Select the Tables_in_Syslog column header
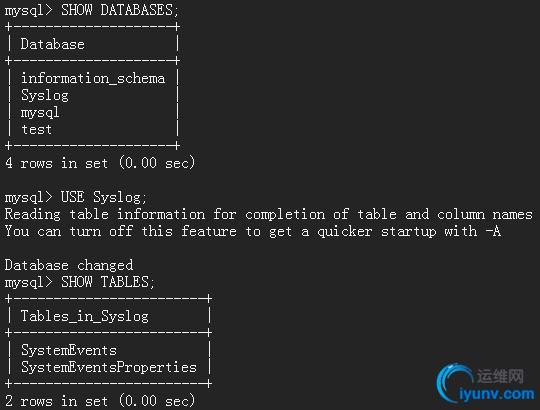The image size is (540, 410). (x=85, y=316)
